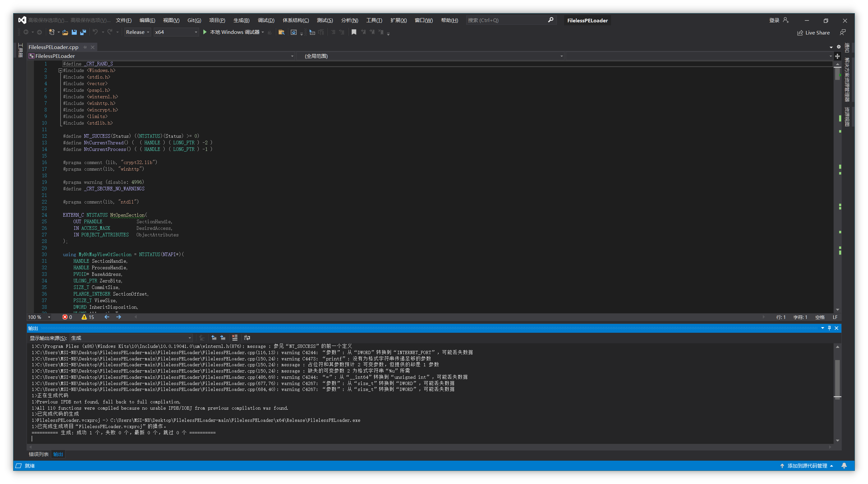
Task: Click the account sign-in person icon
Action: [786, 20]
